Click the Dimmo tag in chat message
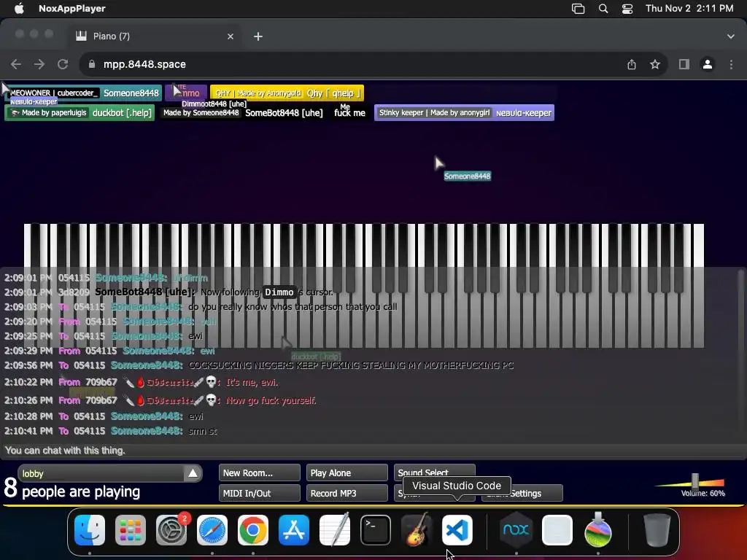Image resolution: width=747 pixels, height=560 pixels. [279, 292]
